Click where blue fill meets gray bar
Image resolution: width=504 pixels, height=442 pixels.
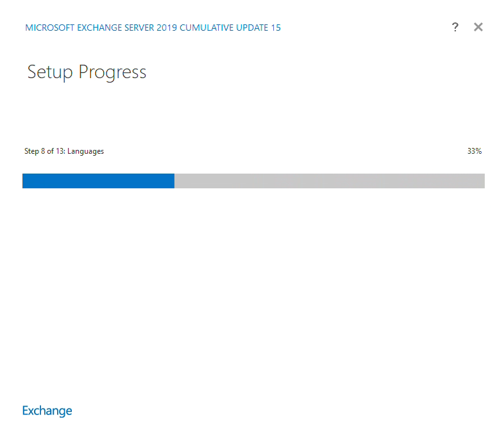click(x=174, y=181)
